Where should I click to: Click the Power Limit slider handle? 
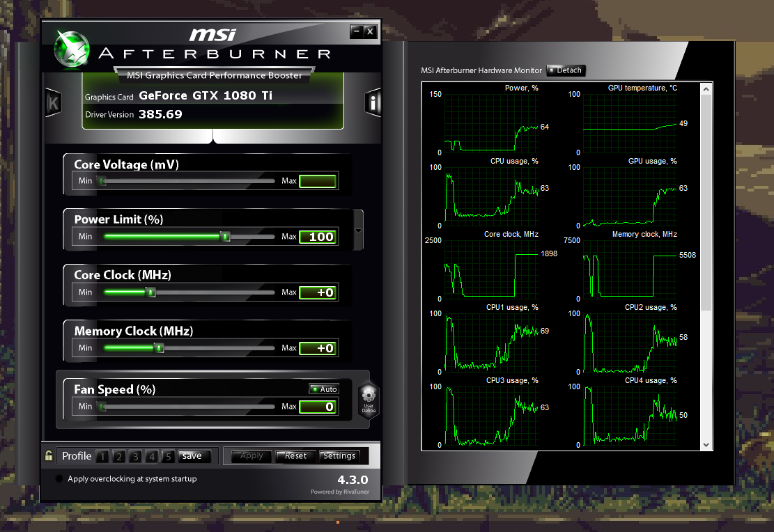click(x=225, y=237)
